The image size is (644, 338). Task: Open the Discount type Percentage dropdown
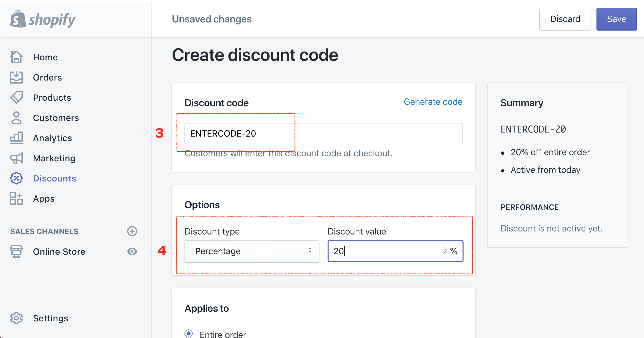click(252, 251)
